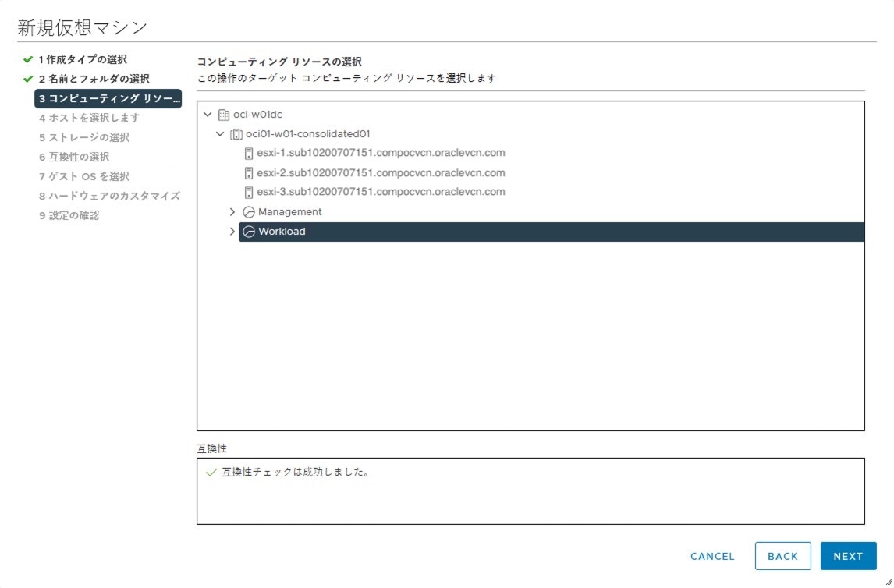
Task: Click the コンピューティング リソースの選択 heading
Action: click(x=279, y=62)
